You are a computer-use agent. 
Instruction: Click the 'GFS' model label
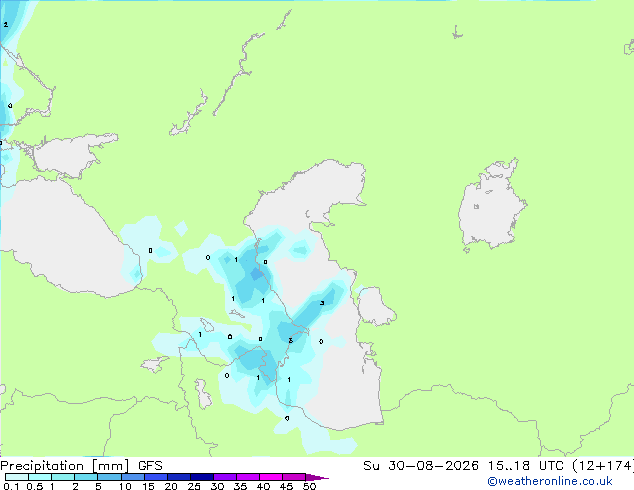150,466
